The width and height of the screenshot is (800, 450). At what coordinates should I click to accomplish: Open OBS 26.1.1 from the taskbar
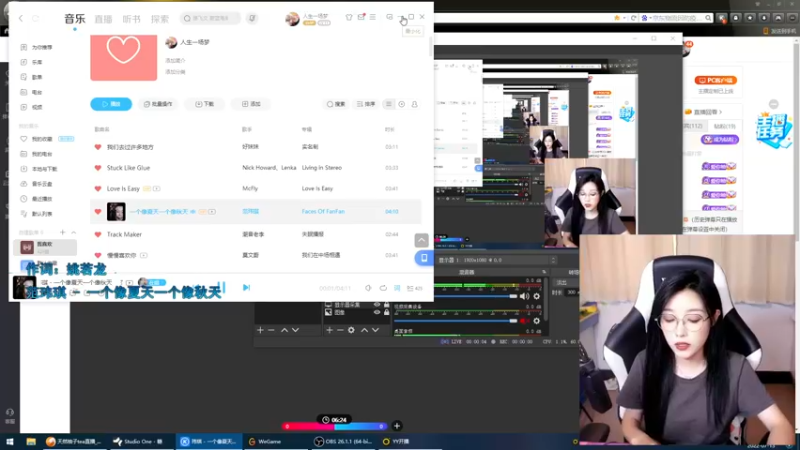click(343, 441)
